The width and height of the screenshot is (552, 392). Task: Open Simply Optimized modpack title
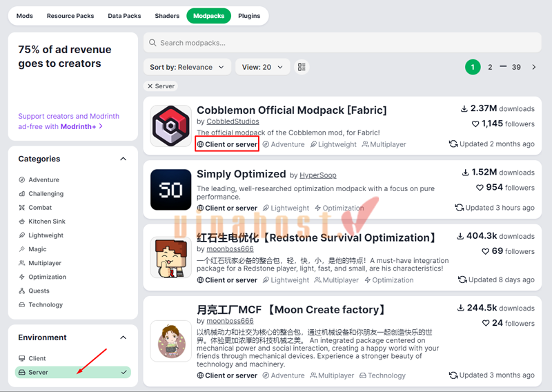point(241,174)
